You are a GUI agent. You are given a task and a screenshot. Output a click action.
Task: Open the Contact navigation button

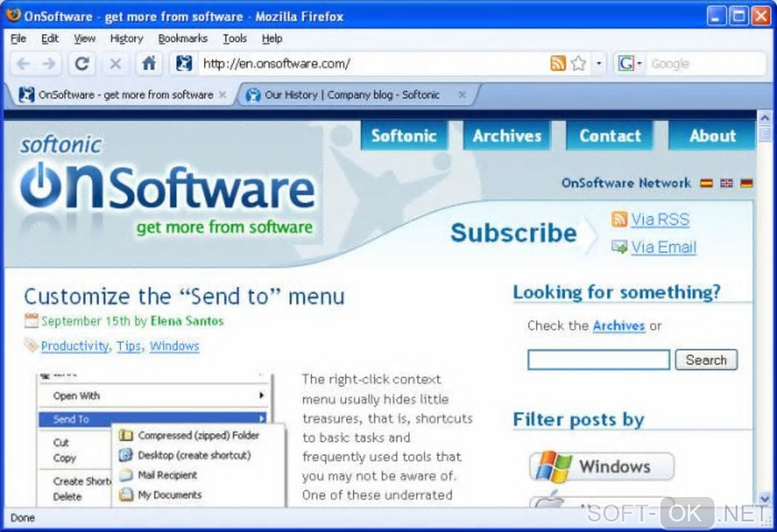tap(610, 135)
